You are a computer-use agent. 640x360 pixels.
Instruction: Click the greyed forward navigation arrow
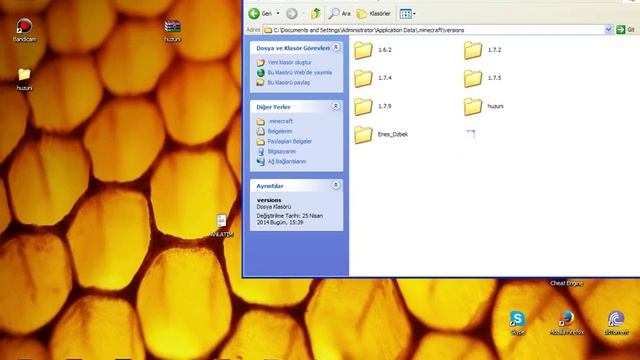[x=291, y=13]
